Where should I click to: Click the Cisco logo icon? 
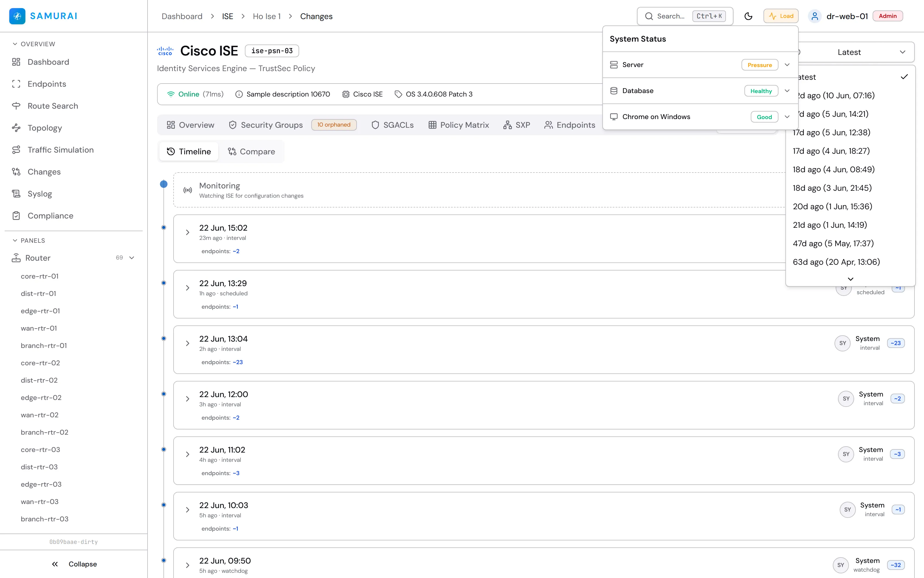pyautogui.click(x=165, y=51)
